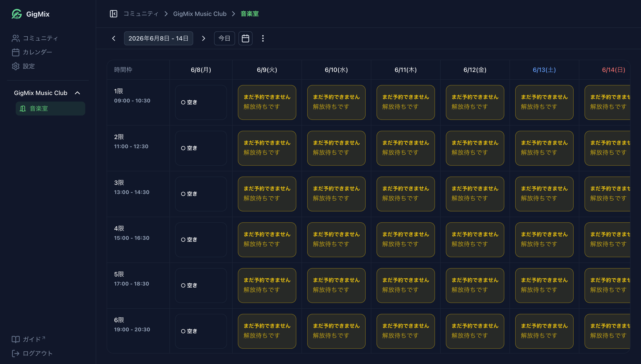Click the 6/9(火) column header
641x364 pixels.
tap(267, 70)
